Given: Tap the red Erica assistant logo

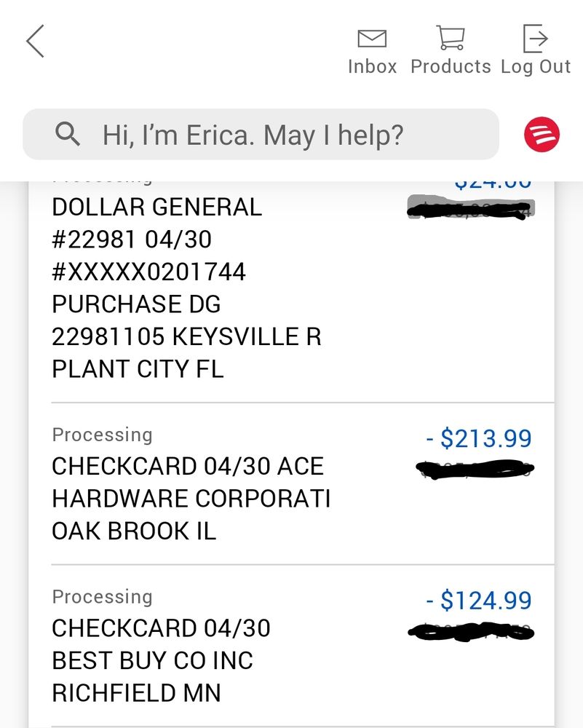Looking at the screenshot, I should coord(542,134).
